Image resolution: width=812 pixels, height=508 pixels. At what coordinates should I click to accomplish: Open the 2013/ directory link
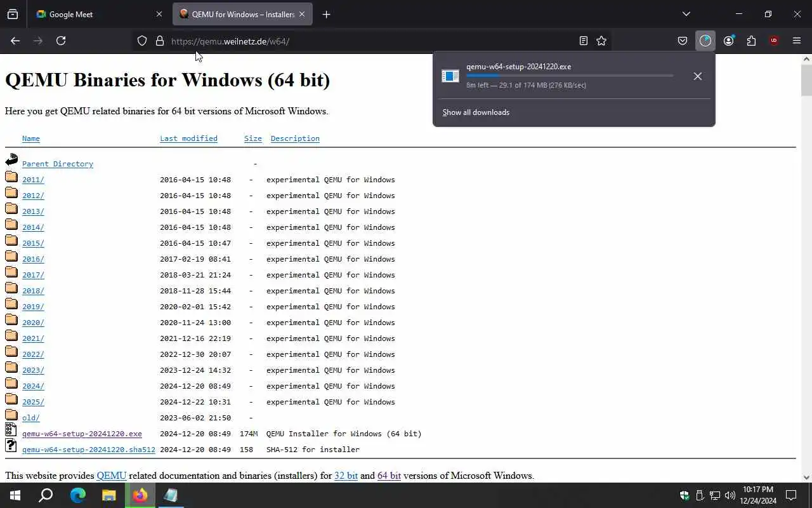point(33,211)
